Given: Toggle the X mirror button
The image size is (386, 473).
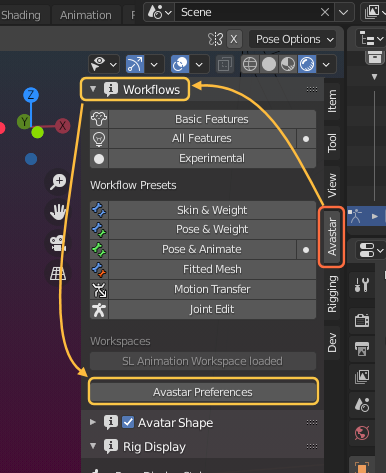Looking at the screenshot, I should pos(234,39).
